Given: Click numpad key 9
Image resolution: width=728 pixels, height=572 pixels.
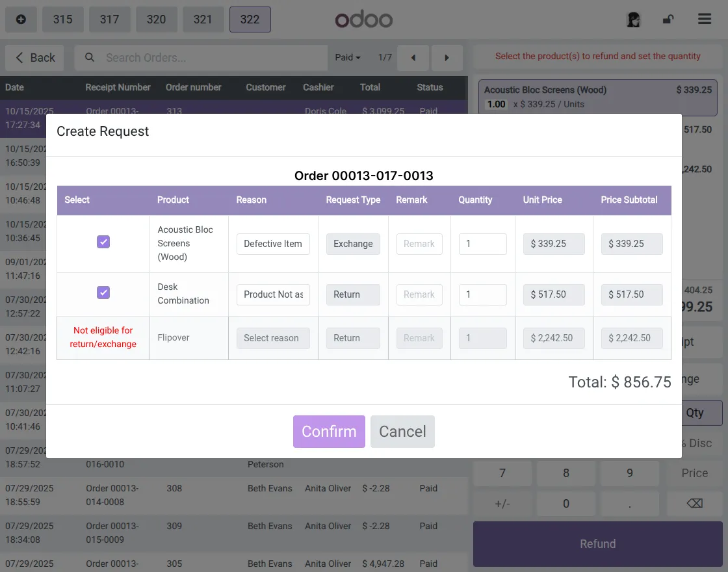Looking at the screenshot, I should pyautogui.click(x=630, y=473).
